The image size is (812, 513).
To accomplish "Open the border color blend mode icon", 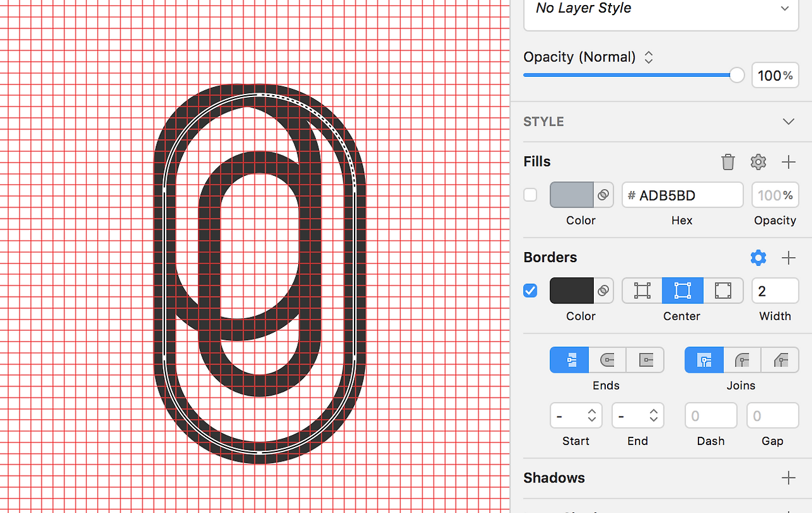I will (x=603, y=291).
